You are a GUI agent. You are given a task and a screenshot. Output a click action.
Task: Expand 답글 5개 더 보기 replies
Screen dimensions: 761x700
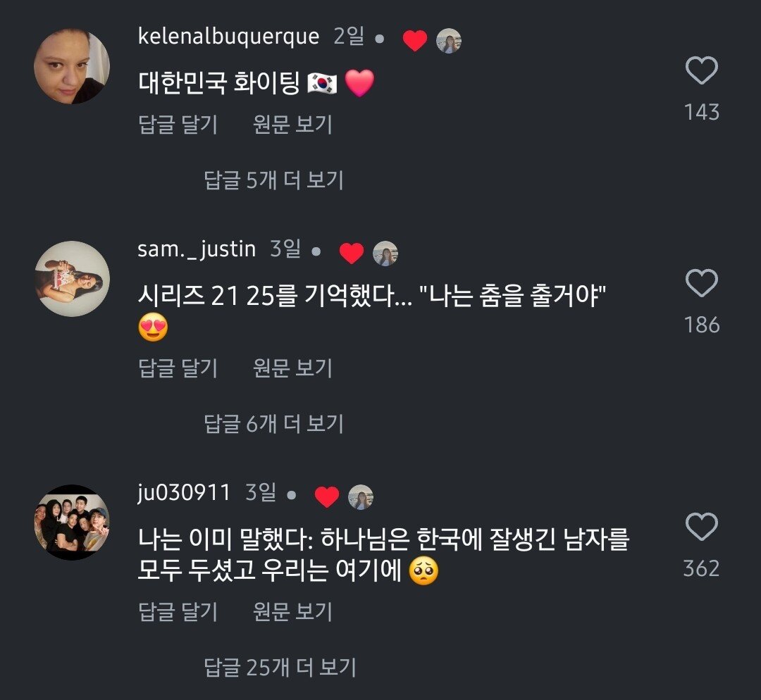click(273, 180)
